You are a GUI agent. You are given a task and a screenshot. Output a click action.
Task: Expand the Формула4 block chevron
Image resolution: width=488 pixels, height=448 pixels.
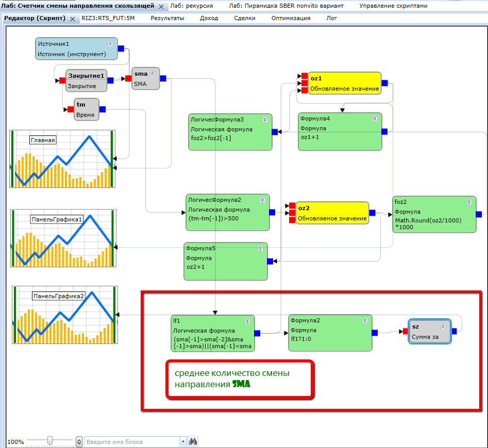point(375,119)
